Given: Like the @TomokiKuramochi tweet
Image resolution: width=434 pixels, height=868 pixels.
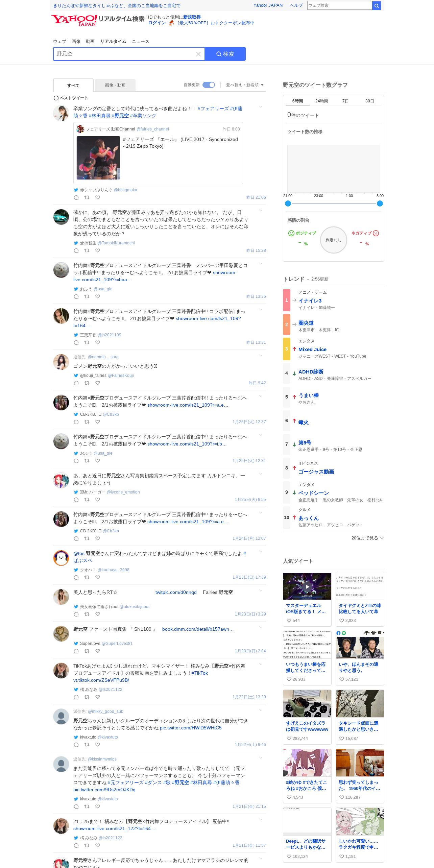Looking at the screenshot, I should (98, 250).
